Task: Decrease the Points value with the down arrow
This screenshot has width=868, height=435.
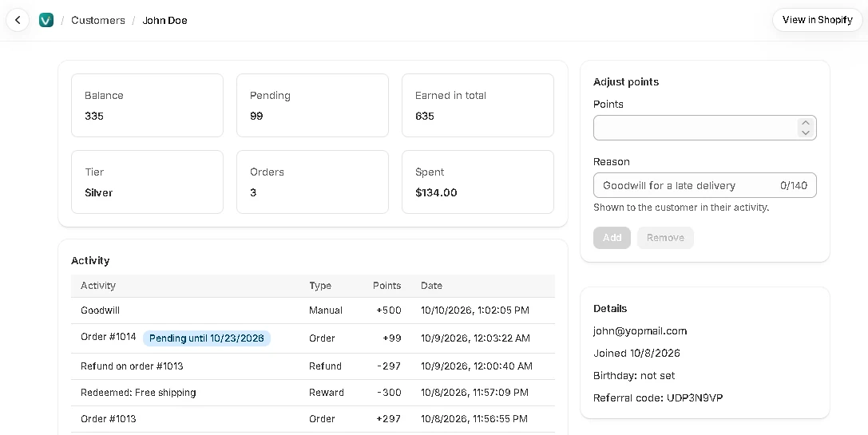Action: pyautogui.click(x=806, y=132)
